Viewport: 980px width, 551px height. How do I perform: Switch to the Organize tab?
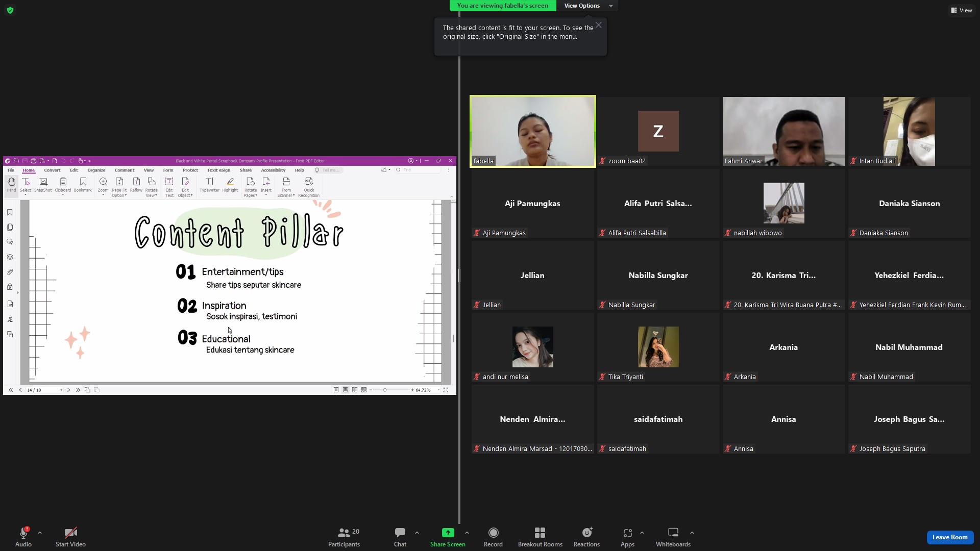pos(96,170)
